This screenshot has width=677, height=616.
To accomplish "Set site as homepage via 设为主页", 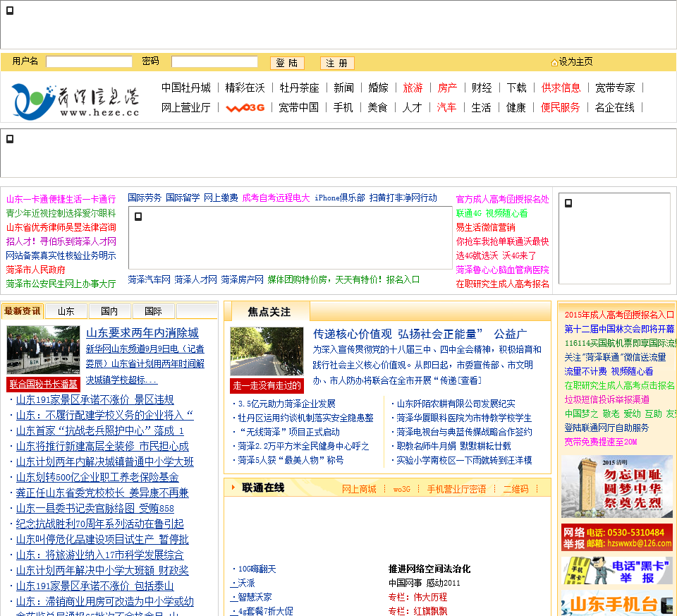I will (576, 62).
